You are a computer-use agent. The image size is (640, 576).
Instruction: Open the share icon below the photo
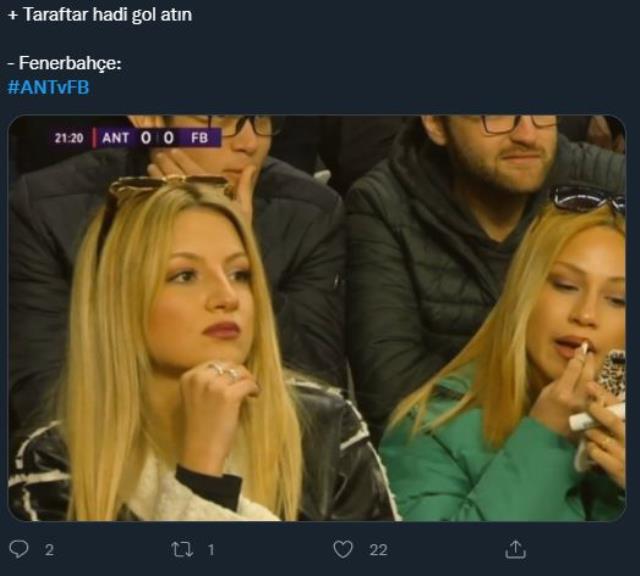point(516,549)
